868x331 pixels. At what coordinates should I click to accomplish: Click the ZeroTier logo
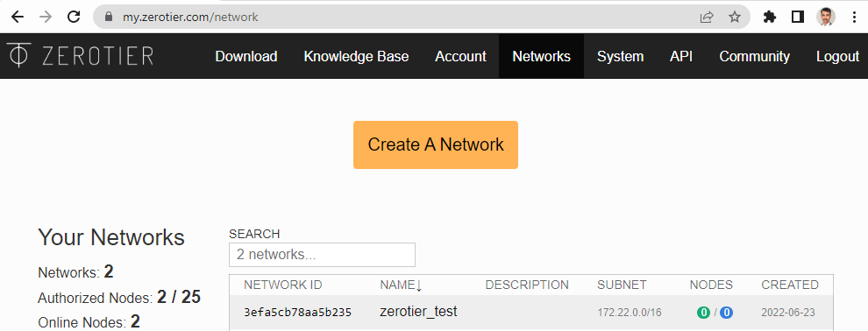click(x=81, y=56)
